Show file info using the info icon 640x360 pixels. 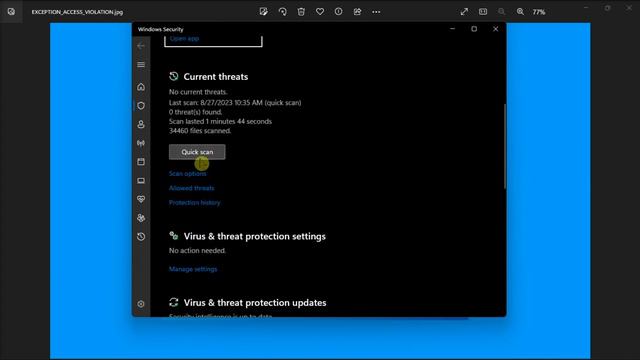(x=338, y=11)
